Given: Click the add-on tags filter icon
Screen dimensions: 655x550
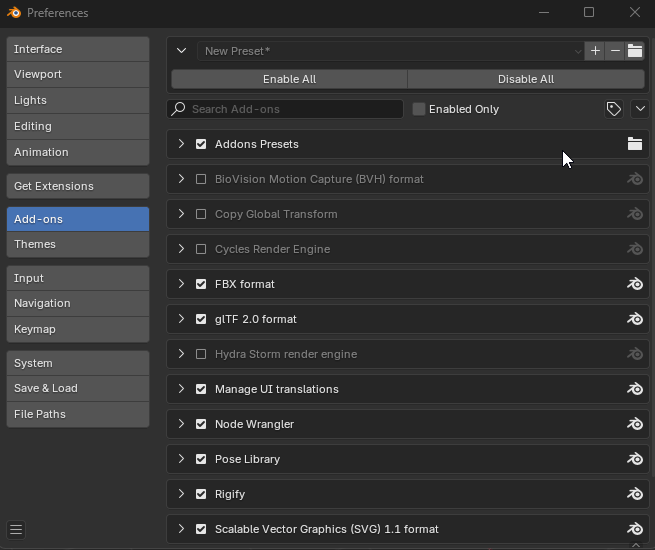Looking at the screenshot, I should point(614,109).
